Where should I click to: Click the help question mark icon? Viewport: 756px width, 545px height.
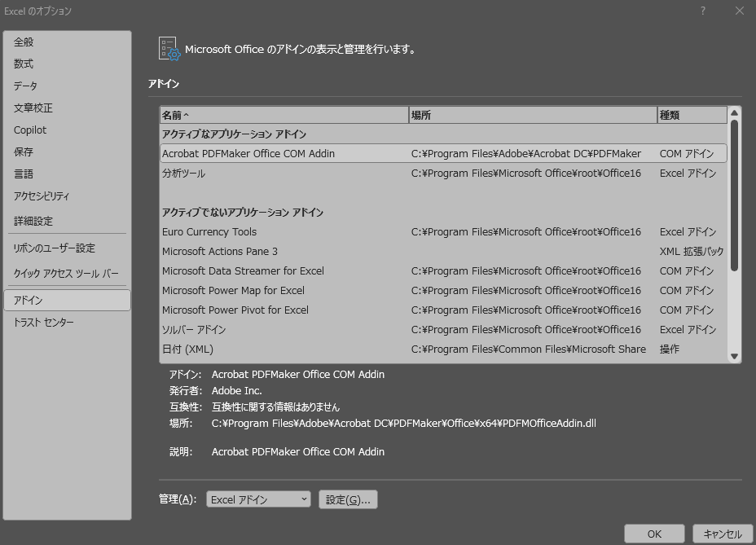click(x=703, y=11)
